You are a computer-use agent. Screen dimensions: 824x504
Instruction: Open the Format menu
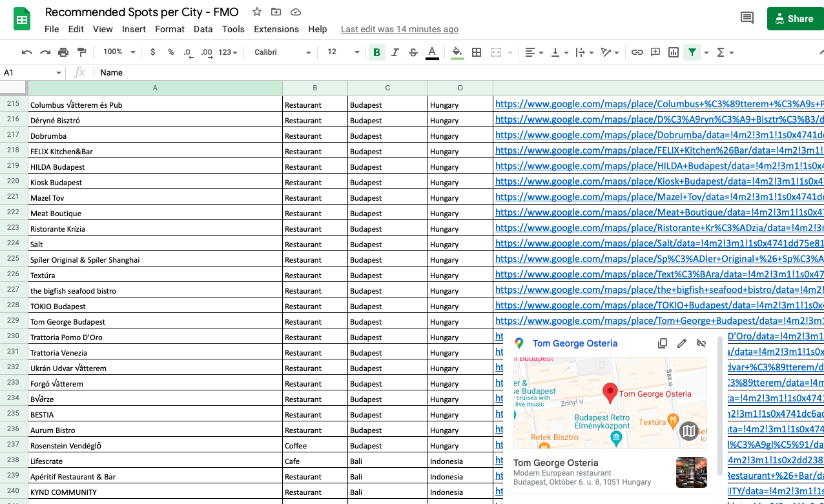(x=170, y=29)
